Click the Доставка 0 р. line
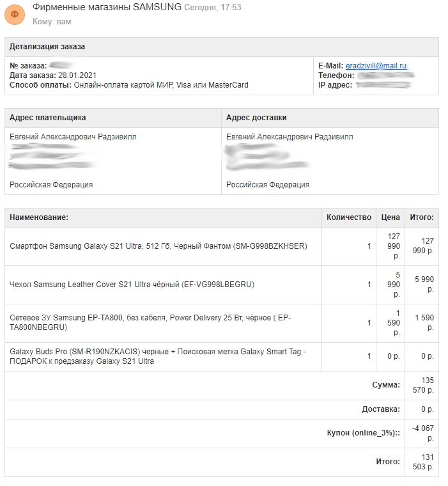 (x=222, y=409)
